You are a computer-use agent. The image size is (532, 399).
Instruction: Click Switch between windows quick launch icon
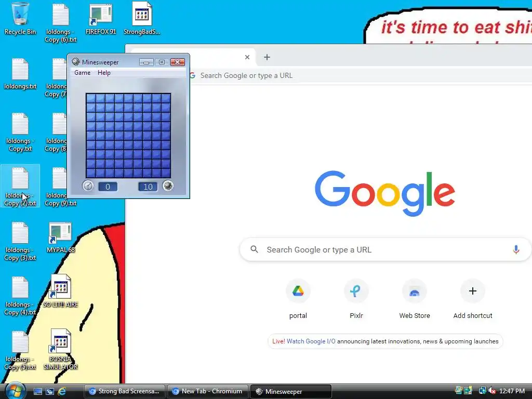click(x=49, y=391)
